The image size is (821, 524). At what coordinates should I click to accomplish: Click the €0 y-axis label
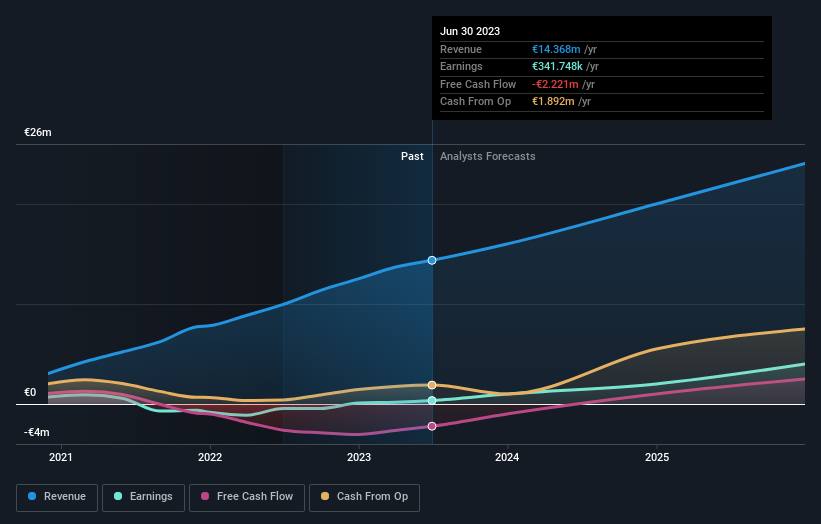click(x=30, y=392)
